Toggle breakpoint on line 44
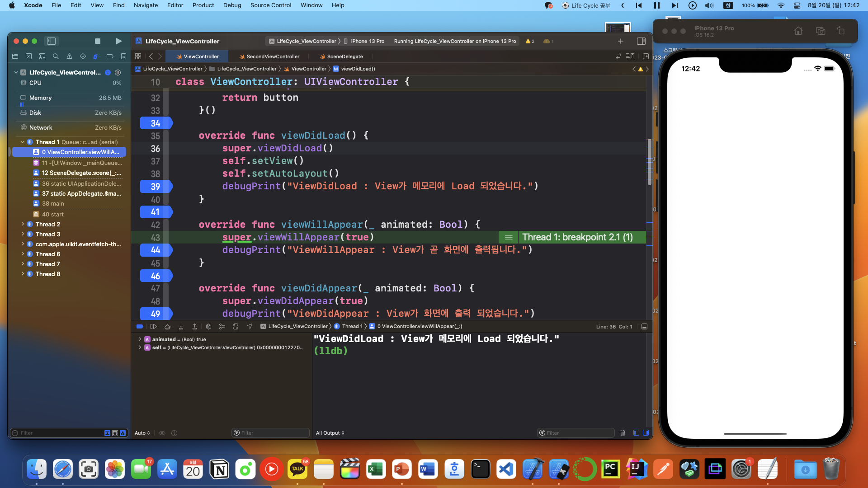 pos(156,250)
